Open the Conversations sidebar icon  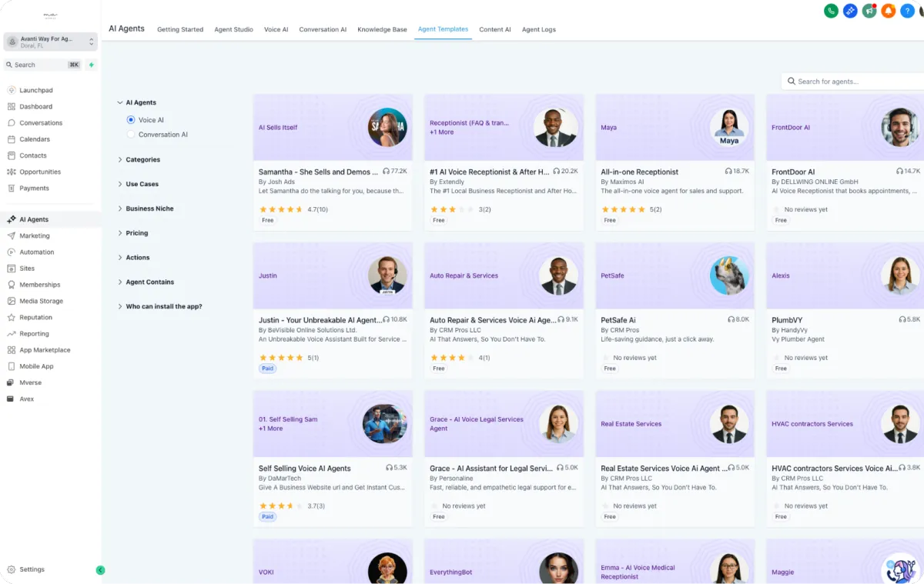(x=12, y=122)
